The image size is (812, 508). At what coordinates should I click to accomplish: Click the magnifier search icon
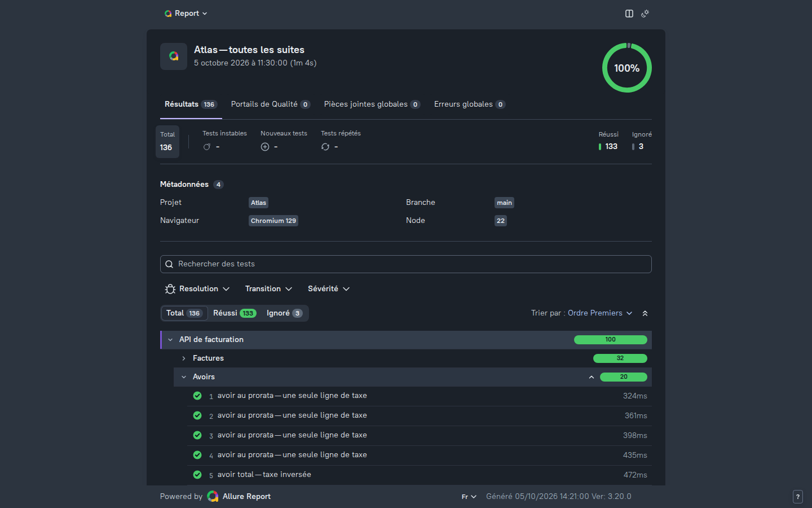(x=169, y=264)
